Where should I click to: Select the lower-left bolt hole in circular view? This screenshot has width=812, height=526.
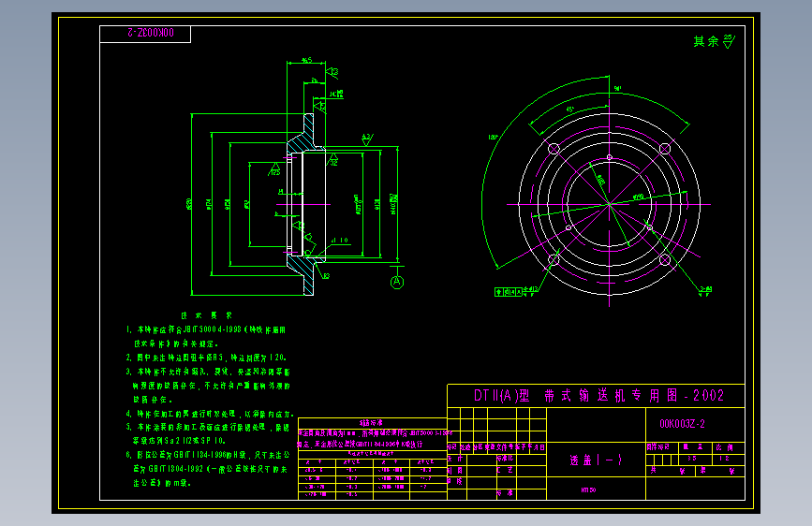(554, 260)
